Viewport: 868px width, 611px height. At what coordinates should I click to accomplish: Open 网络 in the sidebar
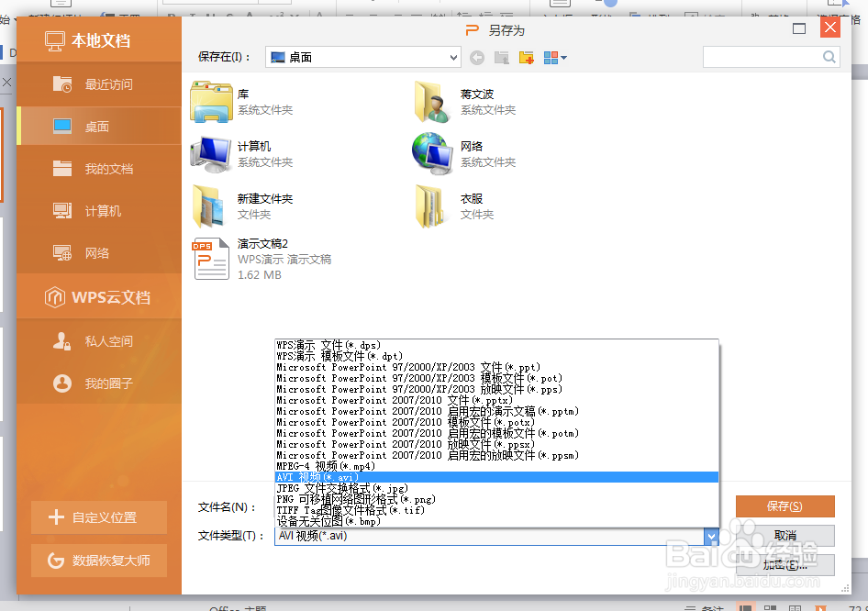coord(99,253)
